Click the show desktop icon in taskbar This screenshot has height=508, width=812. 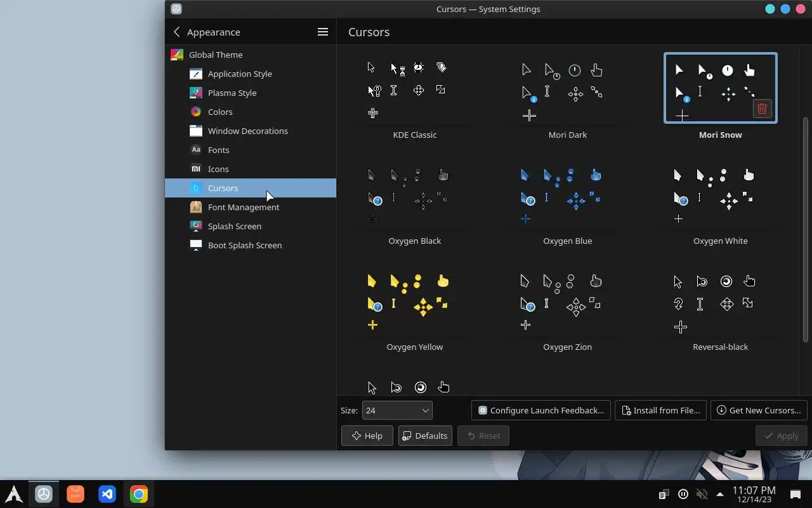click(796, 494)
